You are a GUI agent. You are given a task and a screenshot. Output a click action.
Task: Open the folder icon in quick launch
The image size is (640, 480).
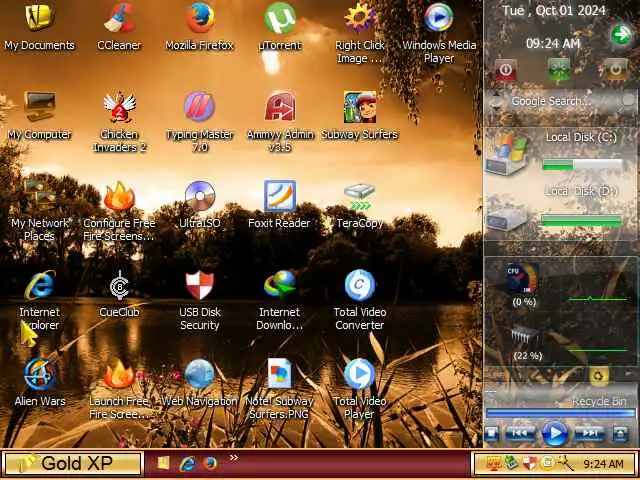pos(163,462)
